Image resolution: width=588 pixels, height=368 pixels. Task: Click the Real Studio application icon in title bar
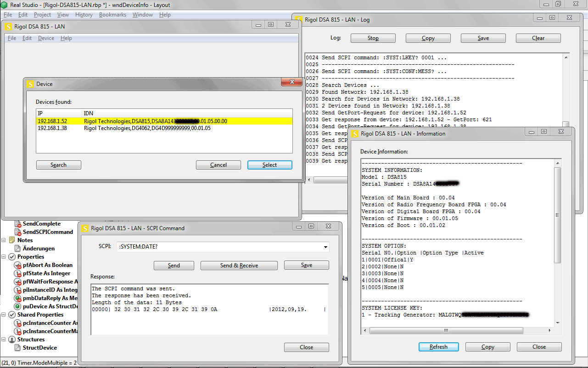(x=4, y=5)
